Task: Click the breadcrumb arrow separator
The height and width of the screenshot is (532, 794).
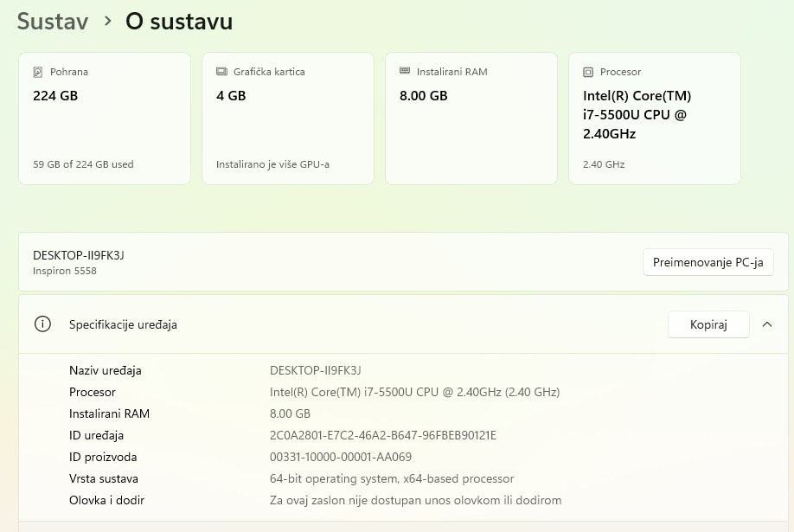Action: coord(107,22)
